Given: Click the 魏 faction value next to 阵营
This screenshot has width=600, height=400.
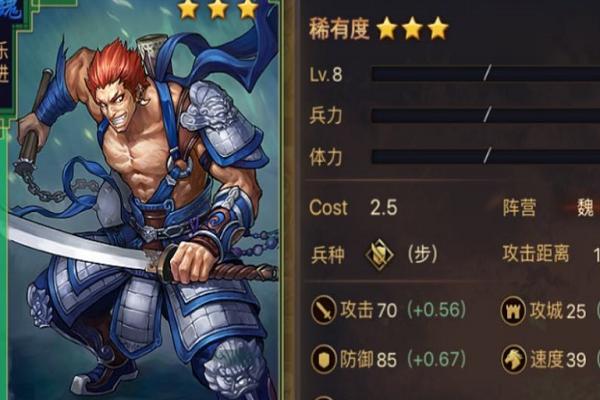Looking at the screenshot, I should [x=585, y=208].
